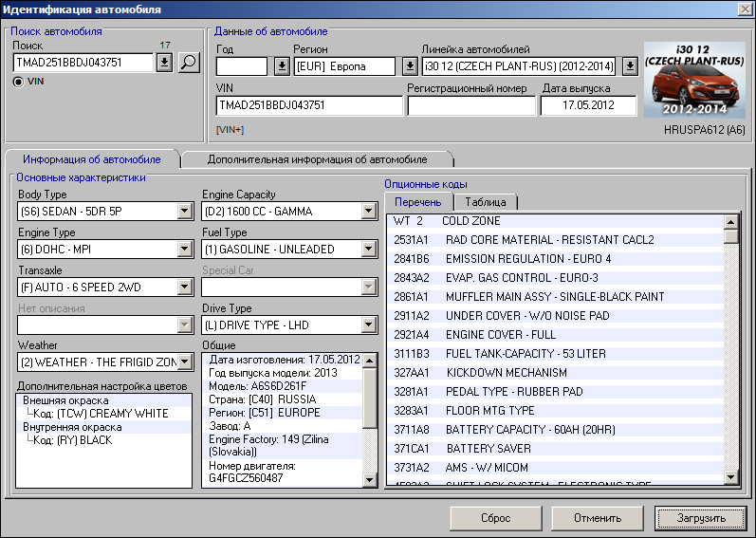Viewport: 756px width, 538px height.
Task: Expand the Transaxle dropdown
Action: (x=185, y=288)
